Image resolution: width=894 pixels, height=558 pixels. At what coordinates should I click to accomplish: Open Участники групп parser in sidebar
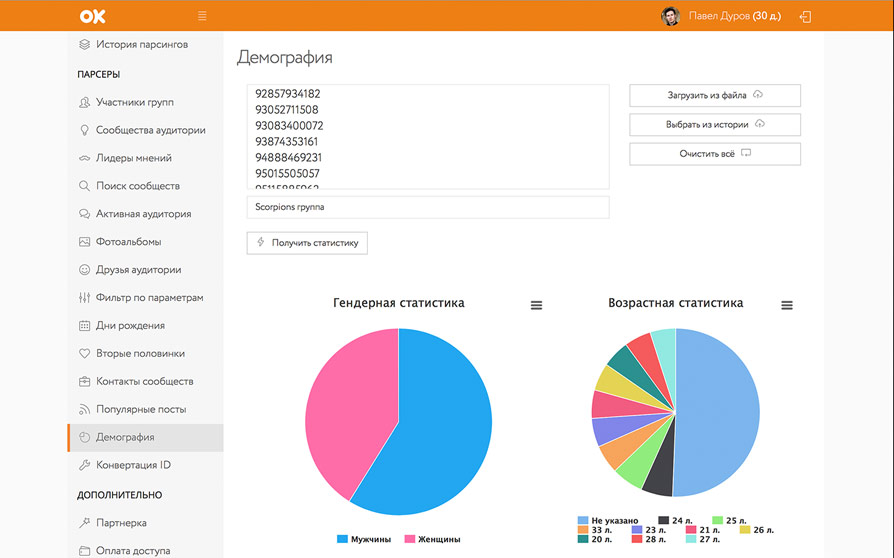135,102
